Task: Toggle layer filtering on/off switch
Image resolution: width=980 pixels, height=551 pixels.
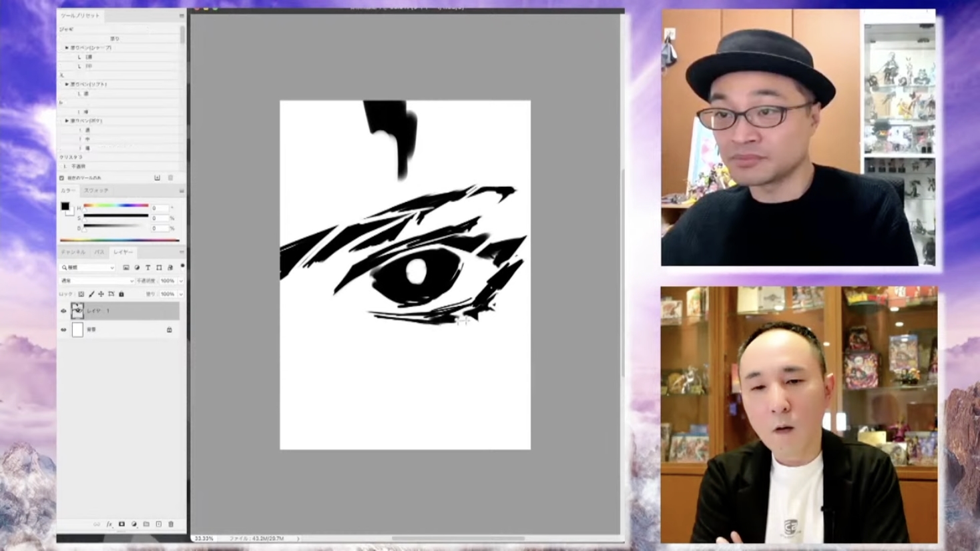Action: coord(182,267)
